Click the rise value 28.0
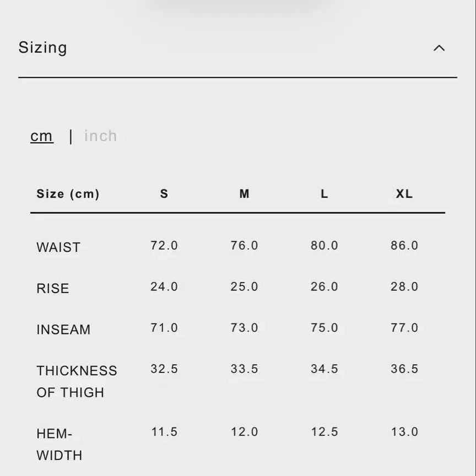476x476 pixels. click(404, 287)
